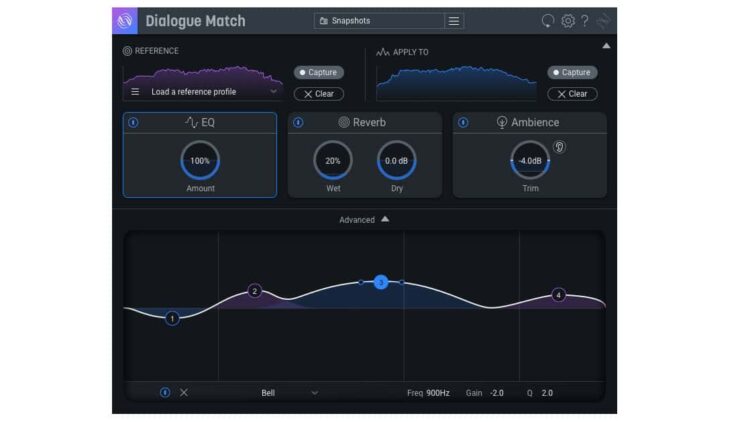Image resolution: width=750 pixels, height=422 pixels.
Task: Select the Reverb module tab
Action: point(364,122)
